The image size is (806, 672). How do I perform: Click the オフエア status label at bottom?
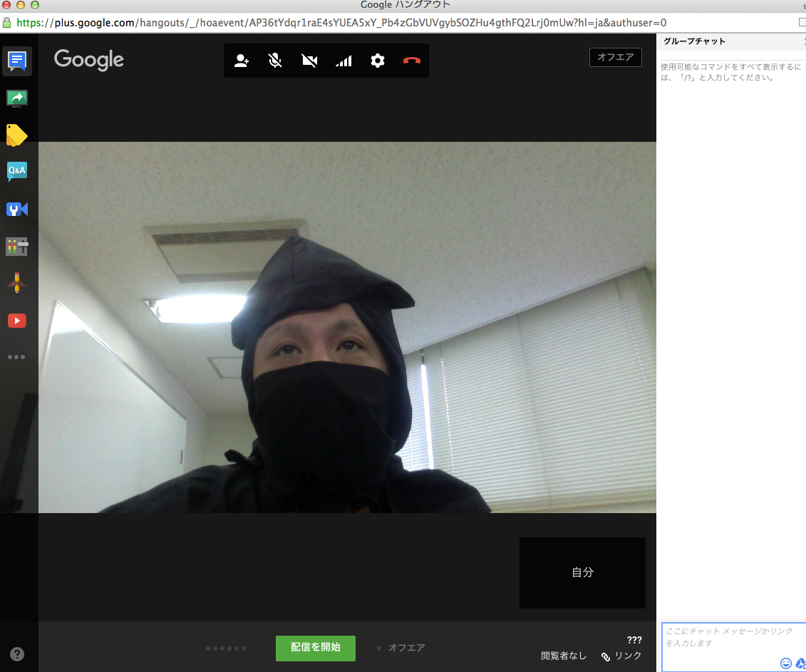coord(406,648)
